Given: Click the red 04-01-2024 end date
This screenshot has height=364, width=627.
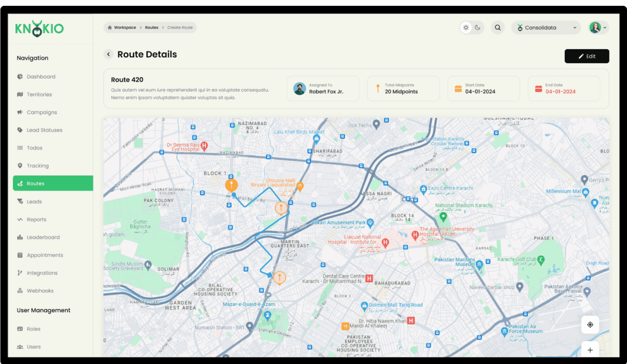Looking at the screenshot, I should tap(560, 92).
